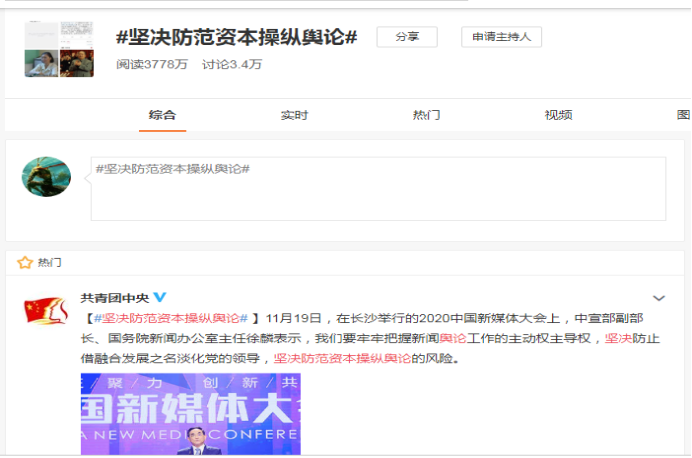Click the red 舆论 keyword in post
Viewport: 692px width, 458px height.
pyautogui.click(x=453, y=338)
